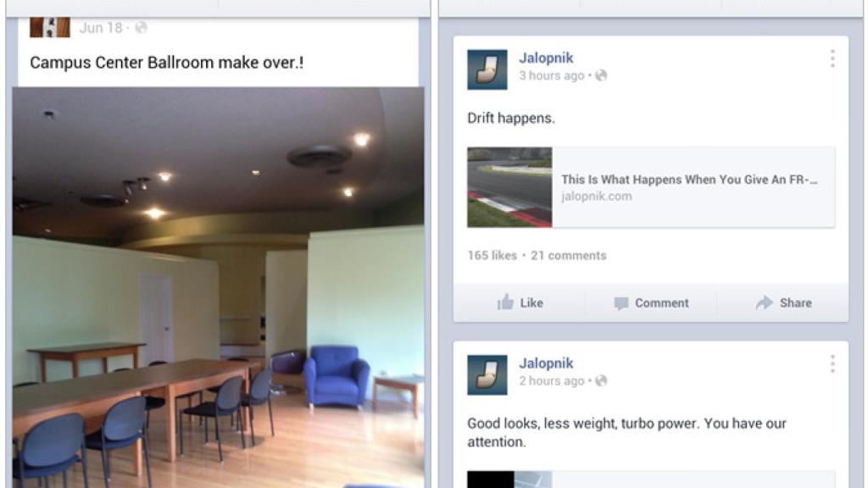
Task: Open 'This Is What Happens When You Give An FR' link
Action: pos(689,180)
